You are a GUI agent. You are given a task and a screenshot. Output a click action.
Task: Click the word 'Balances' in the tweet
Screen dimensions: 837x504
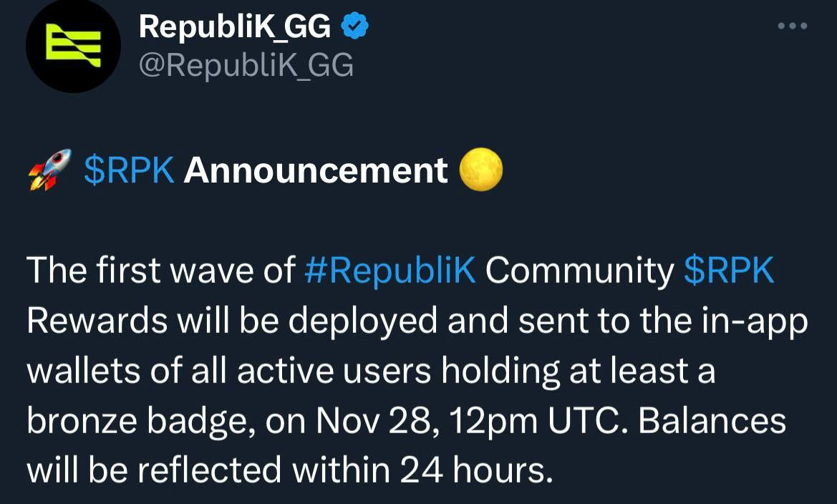point(712,421)
